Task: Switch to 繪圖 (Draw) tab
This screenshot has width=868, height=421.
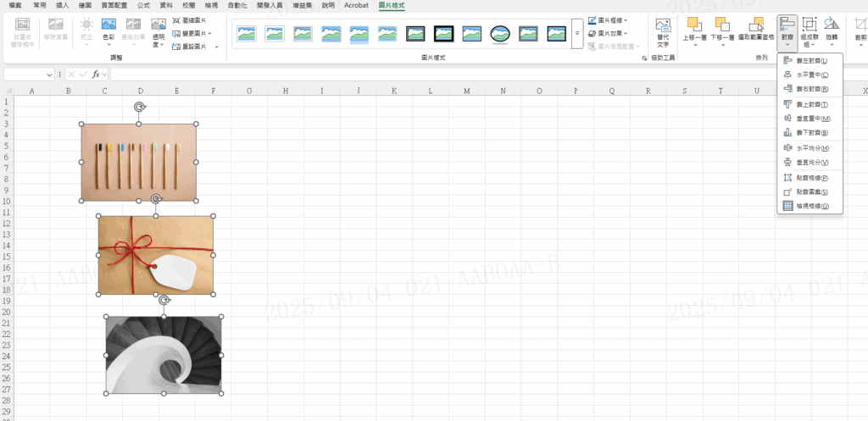Action: pos(86,6)
